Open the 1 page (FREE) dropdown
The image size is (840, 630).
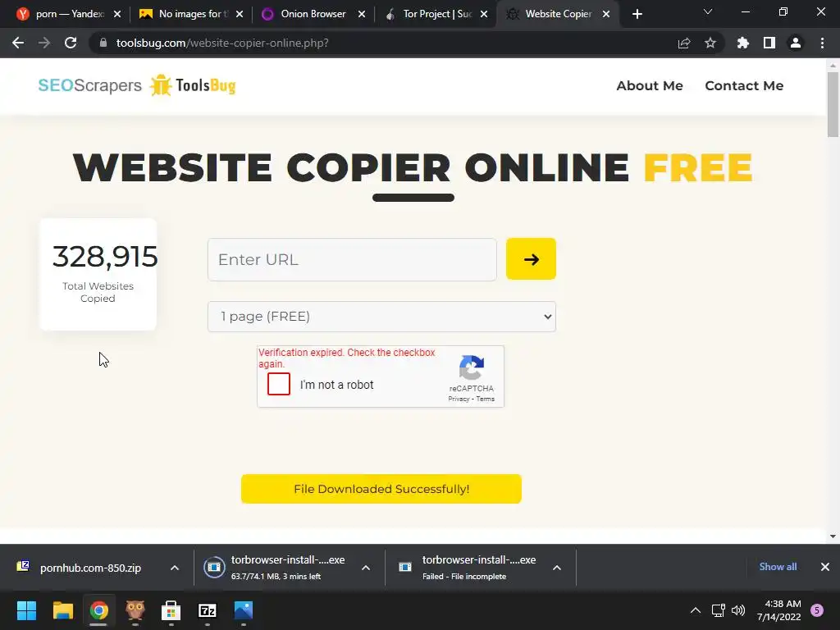381,317
